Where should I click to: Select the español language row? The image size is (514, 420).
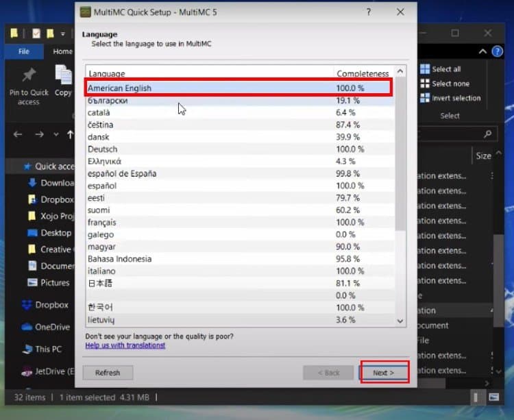pos(241,186)
